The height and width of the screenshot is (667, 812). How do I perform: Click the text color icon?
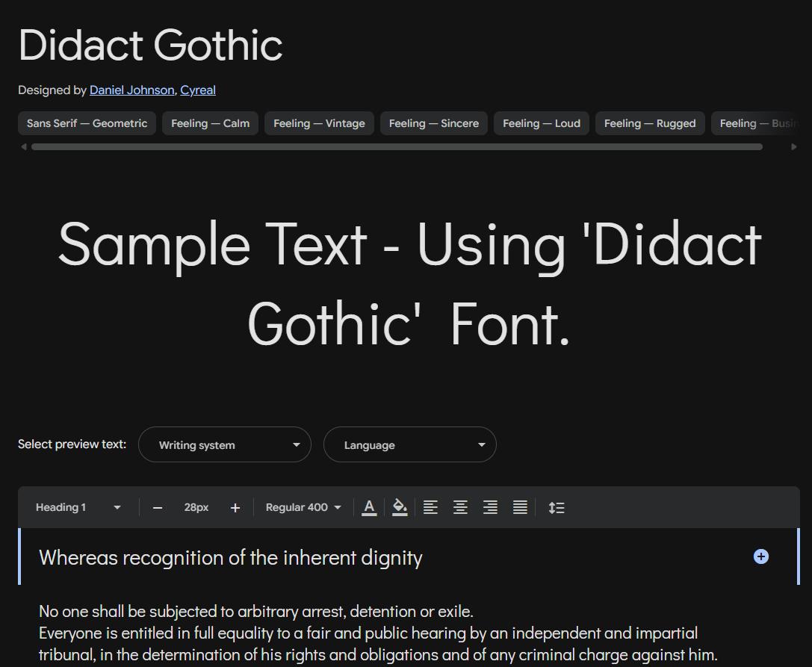tap(369, 507)
